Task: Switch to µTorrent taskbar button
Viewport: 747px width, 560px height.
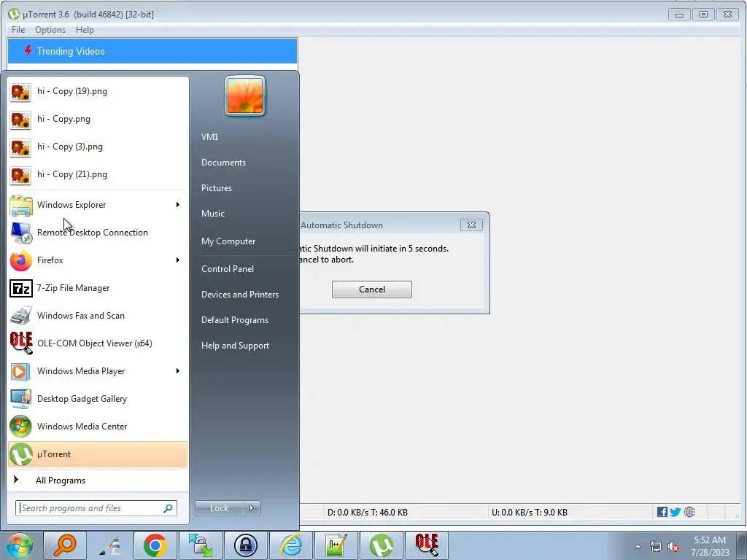Action: 381,545
